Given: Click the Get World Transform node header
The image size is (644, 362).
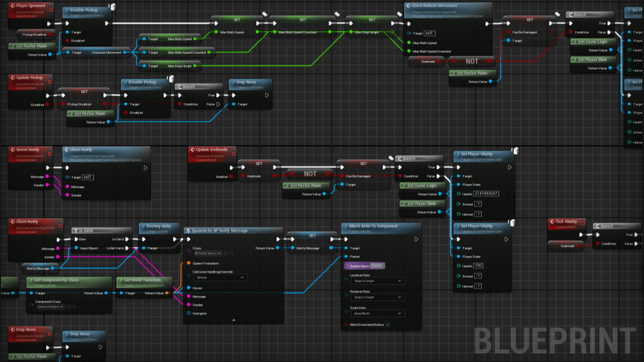Looking at the screenshot, I should tap(144, 281).
